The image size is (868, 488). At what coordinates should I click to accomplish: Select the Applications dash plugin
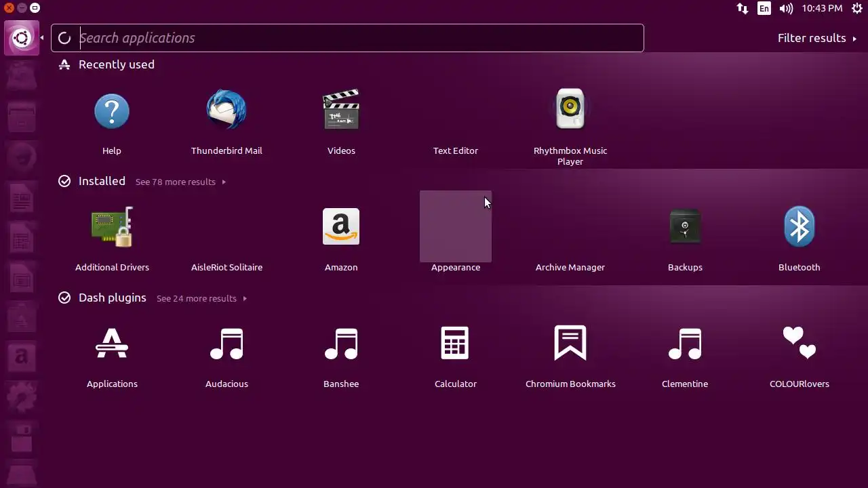[x=112, y=343]
